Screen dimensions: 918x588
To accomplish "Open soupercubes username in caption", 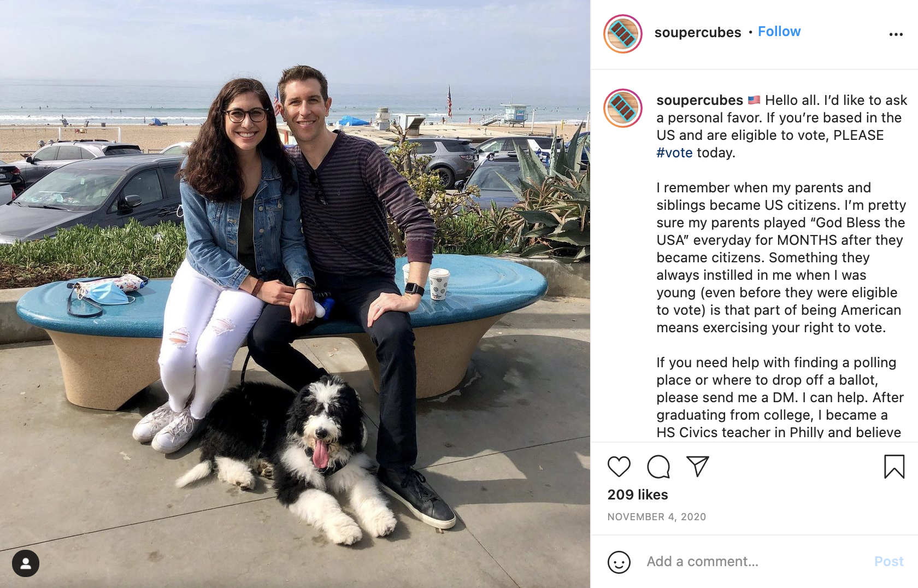I will coord(699,100).
